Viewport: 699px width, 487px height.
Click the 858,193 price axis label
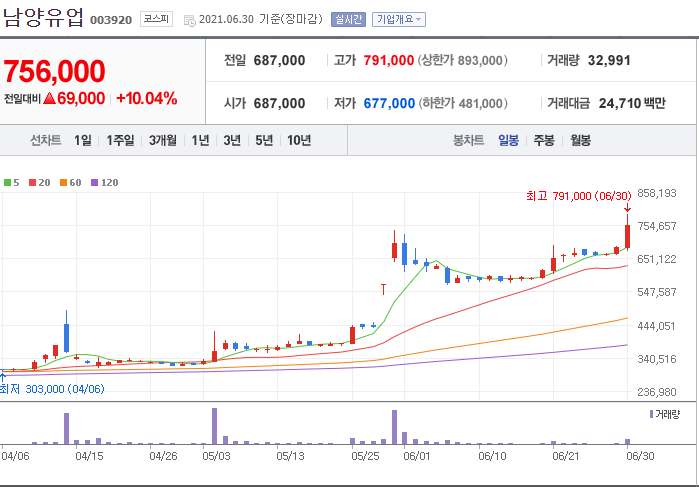pyautogui.click(x=657, y=193)
